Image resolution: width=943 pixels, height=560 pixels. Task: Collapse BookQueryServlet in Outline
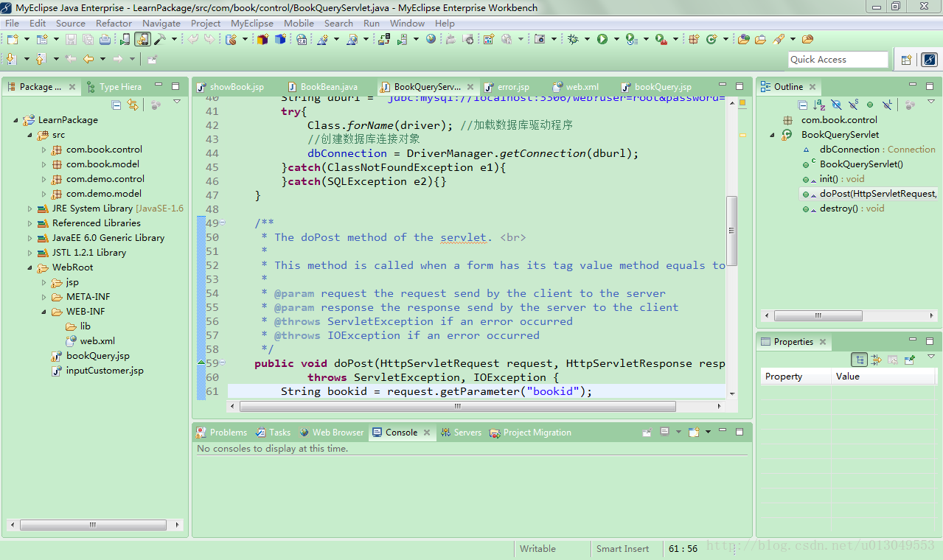coord(772,135)
